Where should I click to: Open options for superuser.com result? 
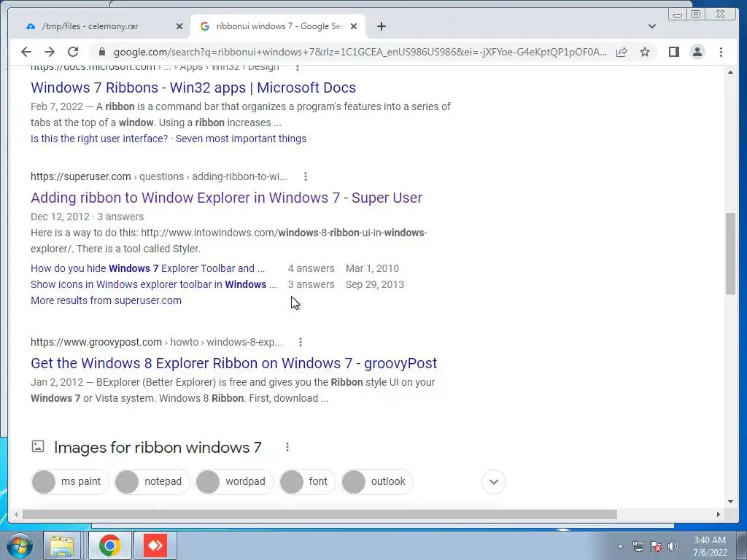tap(306, 176)
